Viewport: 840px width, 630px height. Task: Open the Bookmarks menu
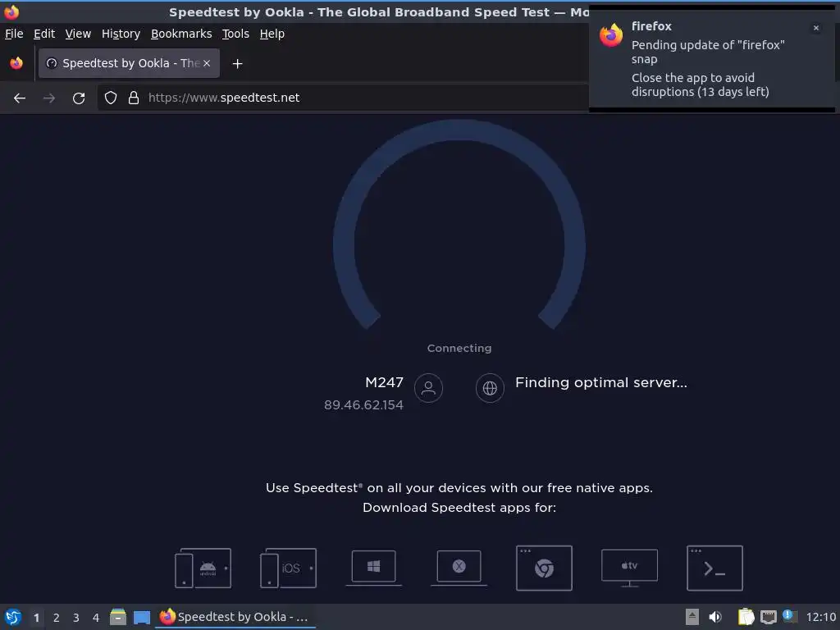tap(181, 34)
